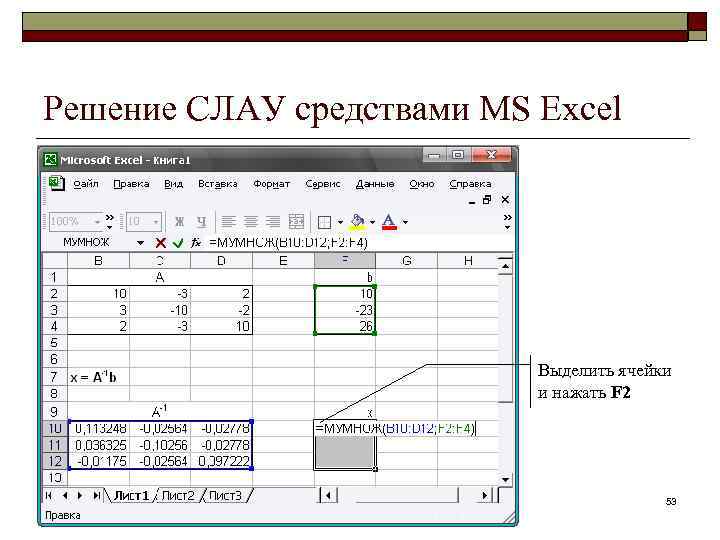The width and height of the screenshot is (720, 540).
Task: Expand toolbar options chevron at right end
Action: pyautogui.click(x=507, y=221)
